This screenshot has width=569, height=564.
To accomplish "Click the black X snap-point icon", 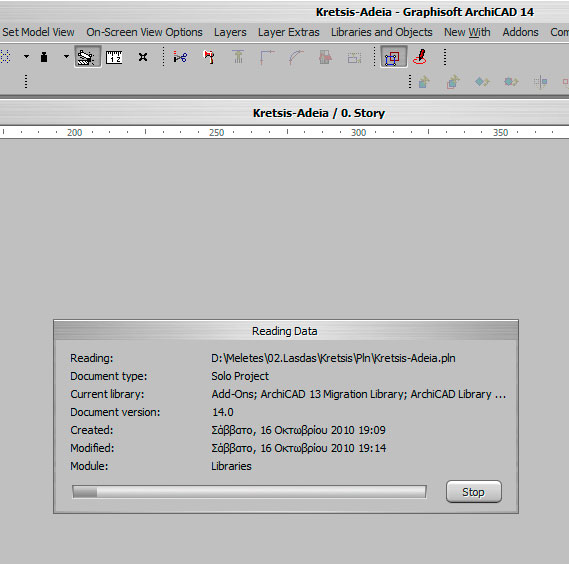I will [143, 57].
